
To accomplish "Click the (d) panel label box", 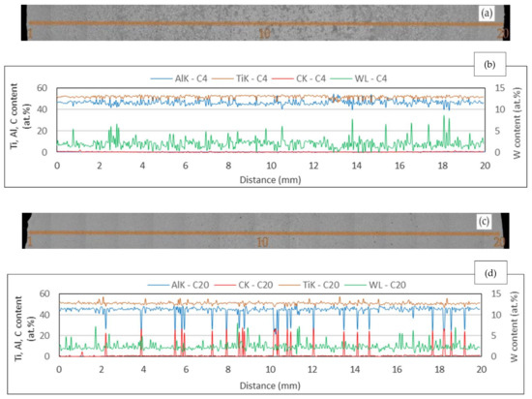I will click(490, 273).
